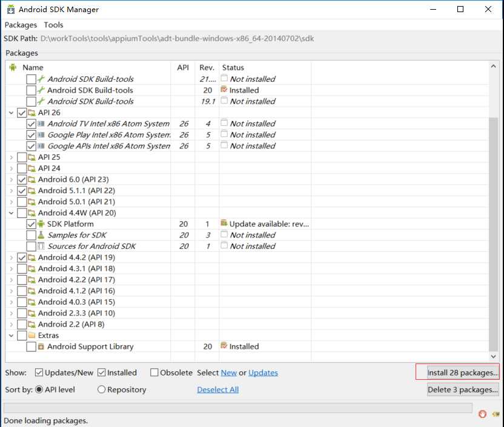
Task: Select the Repository sort radio button
Action: click(102, 389)
